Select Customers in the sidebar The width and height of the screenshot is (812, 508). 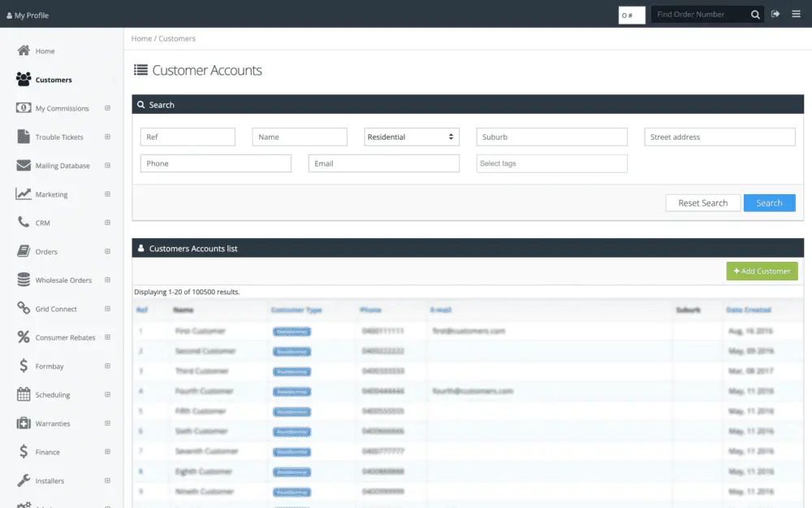[x=54, y=80]
